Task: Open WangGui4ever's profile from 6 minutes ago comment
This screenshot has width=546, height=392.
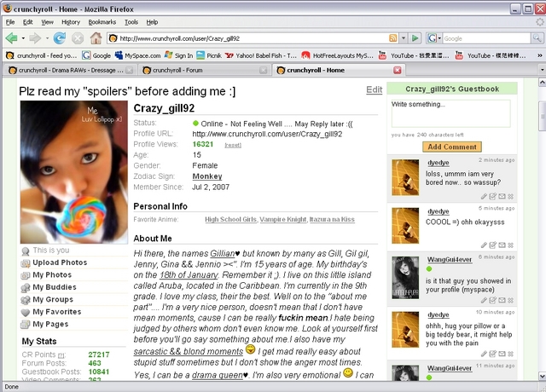Action: tap(450, 259)
